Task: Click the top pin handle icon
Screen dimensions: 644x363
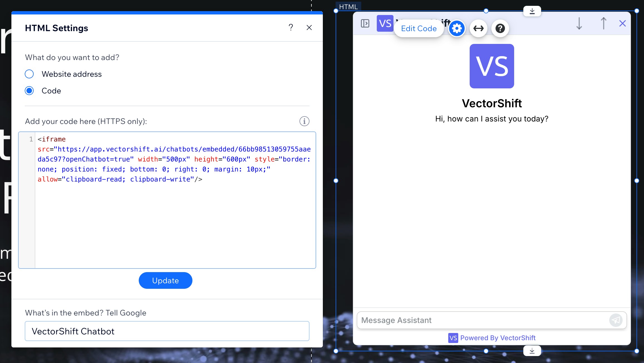Action: tap(532, 11)
